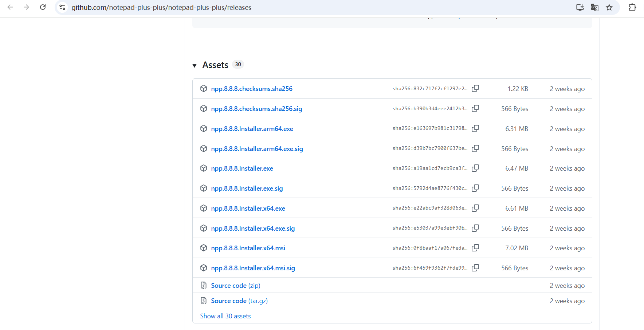Download npp.8.8.8.Installer.x64.exe
644x330 pixels.
(x=248, y=208)
